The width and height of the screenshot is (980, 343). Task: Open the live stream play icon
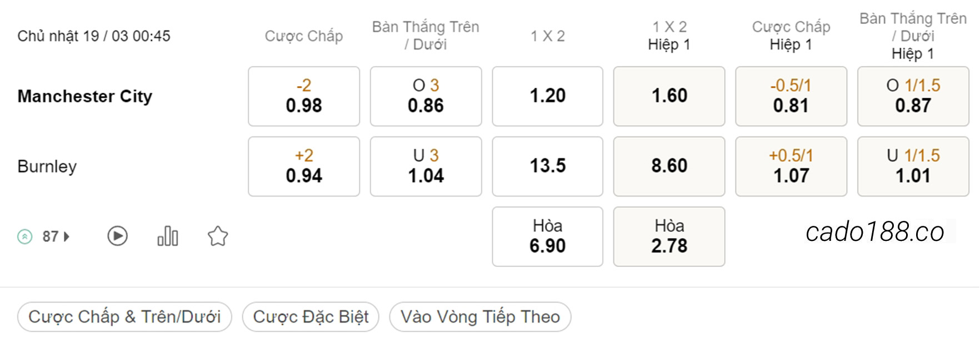tap(117, 236)
